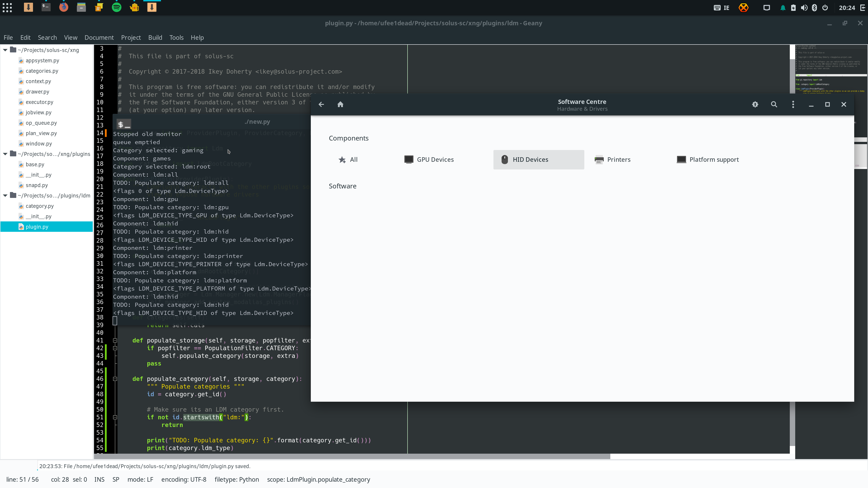Open context.py from the file tree
Image resolution: width=868 pixels, height=488 pixels.
pos(38,81)
